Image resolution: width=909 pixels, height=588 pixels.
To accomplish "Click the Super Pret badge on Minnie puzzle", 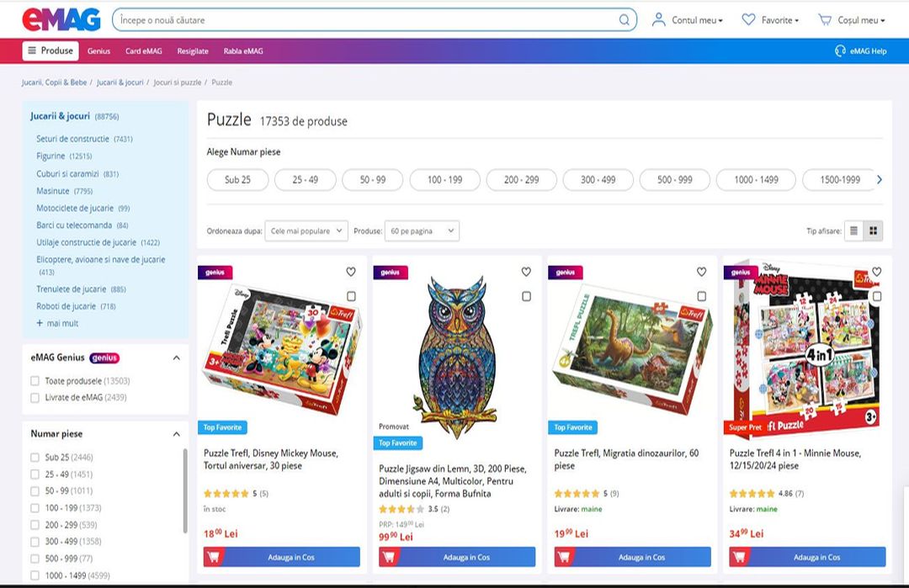I will 745,427.
